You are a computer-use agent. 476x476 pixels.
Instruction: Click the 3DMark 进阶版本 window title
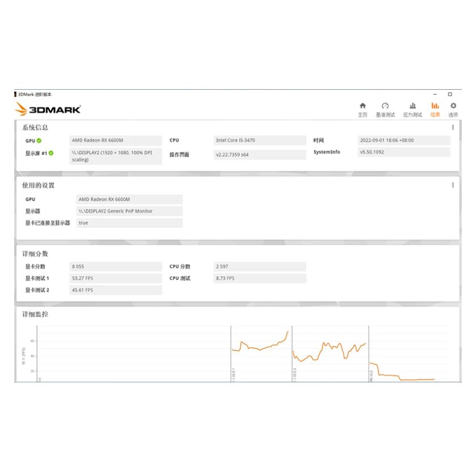click(x=35, y=94)
